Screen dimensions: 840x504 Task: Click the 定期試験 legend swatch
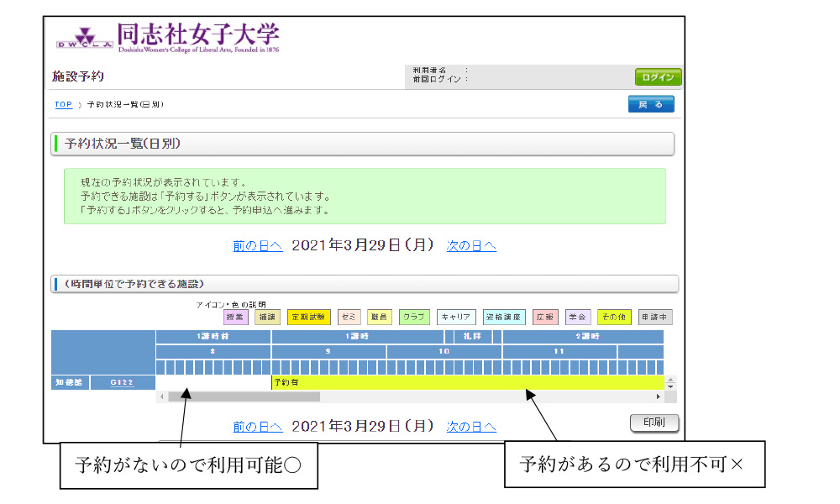click(x=308, y=317)
